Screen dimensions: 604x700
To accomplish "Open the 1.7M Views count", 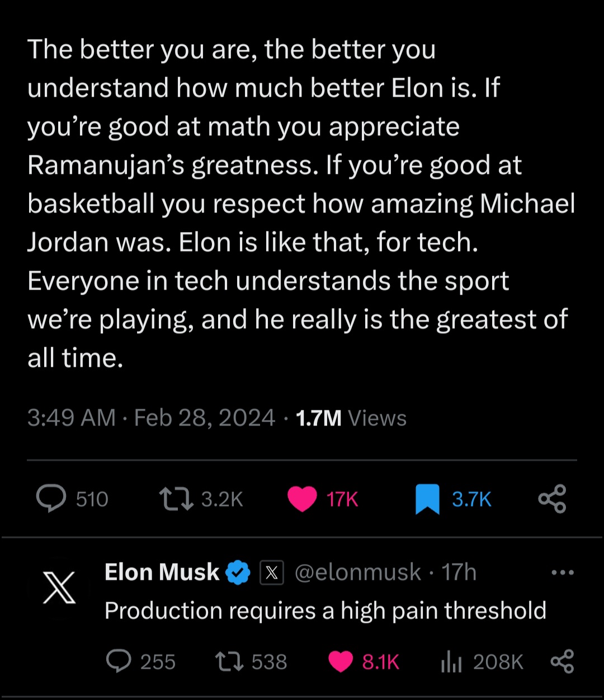I will [x=351, y=418].
